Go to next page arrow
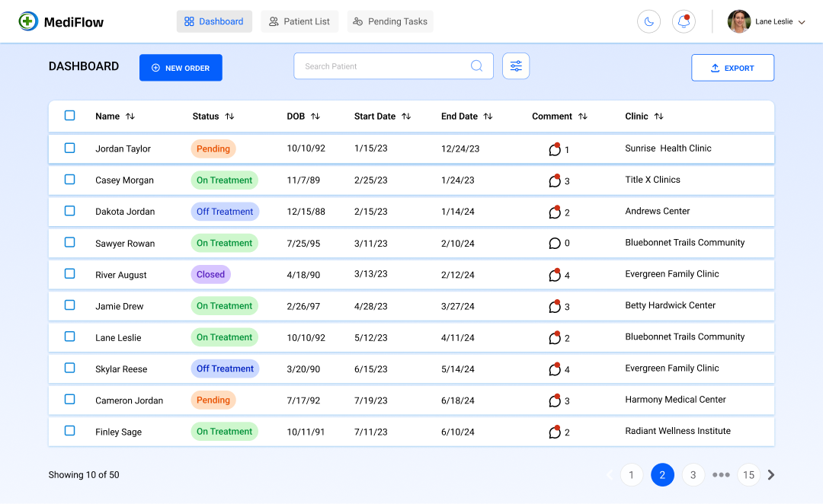The image size is (823, 504). point(771,474)
